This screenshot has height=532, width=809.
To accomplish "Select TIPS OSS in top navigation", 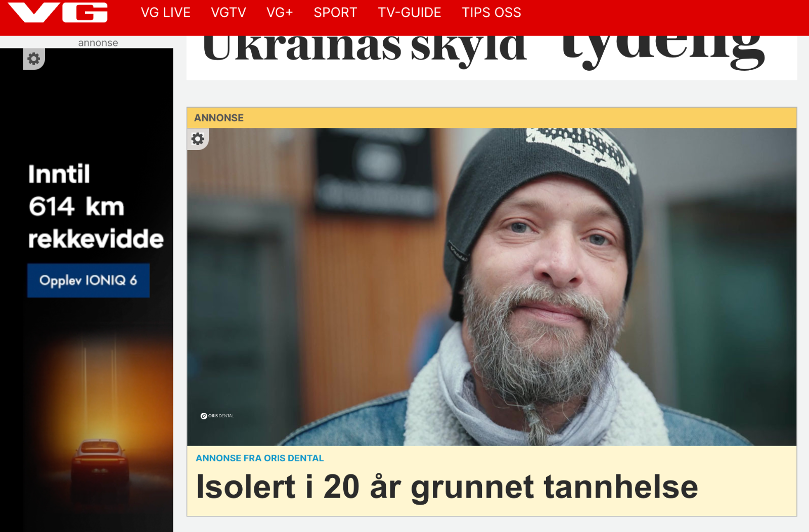I will (491, 13).
